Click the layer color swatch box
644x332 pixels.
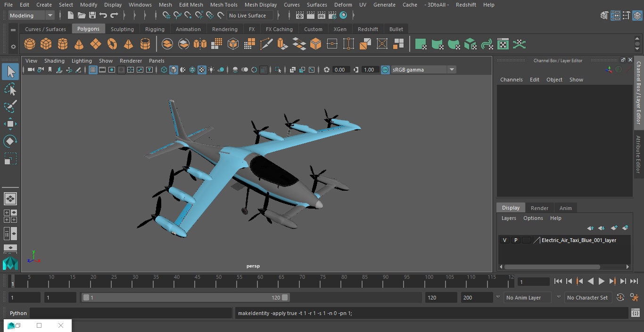(x=527, y=240)
